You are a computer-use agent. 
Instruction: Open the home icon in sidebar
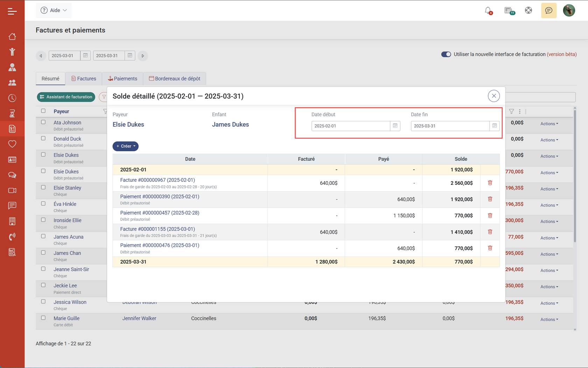12,36
